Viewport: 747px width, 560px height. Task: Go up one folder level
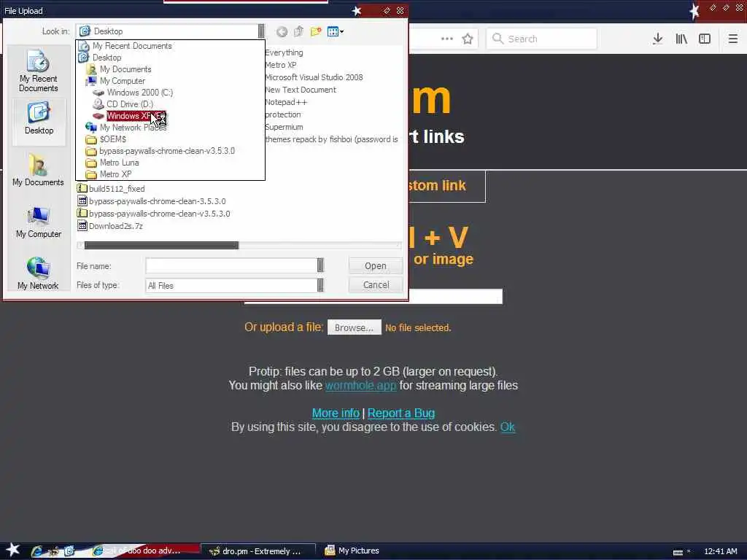298,32
